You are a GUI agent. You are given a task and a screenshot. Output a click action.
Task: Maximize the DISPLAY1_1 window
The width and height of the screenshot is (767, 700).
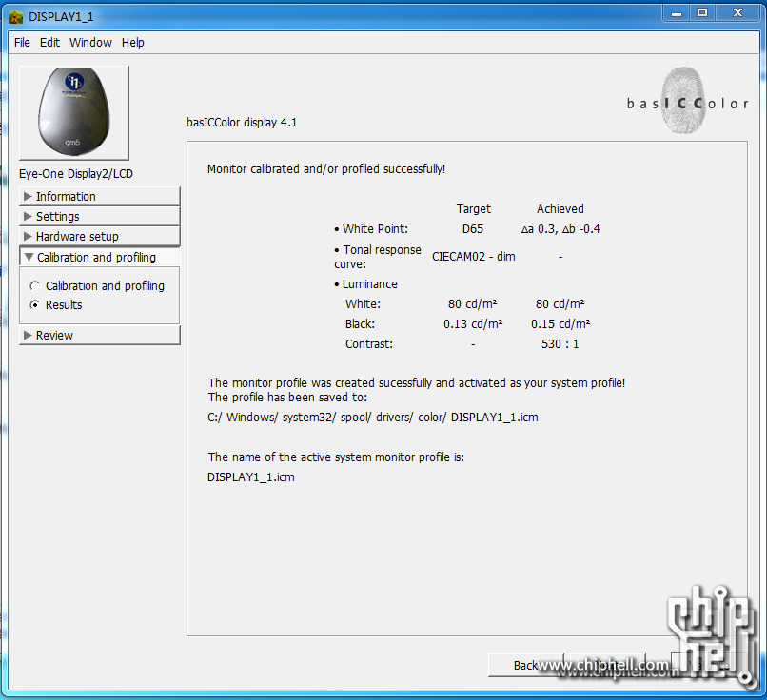tap(702, 13)
